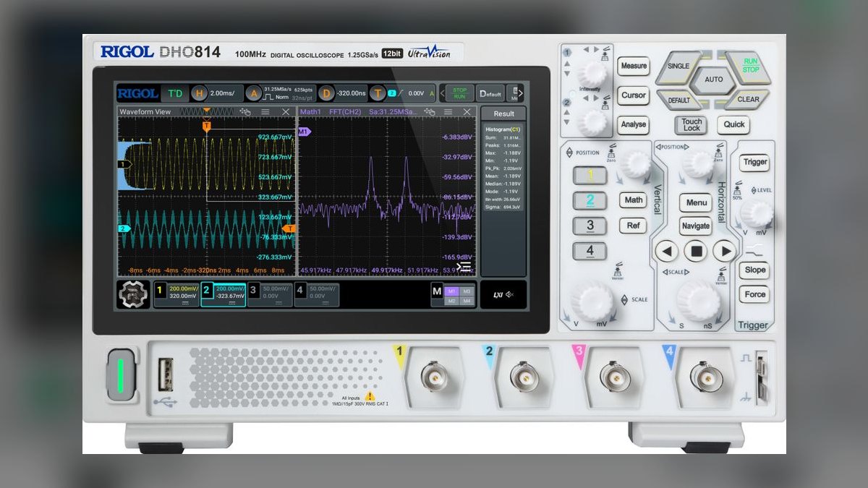Close the Waveform View window

click(x=286, y=111)
